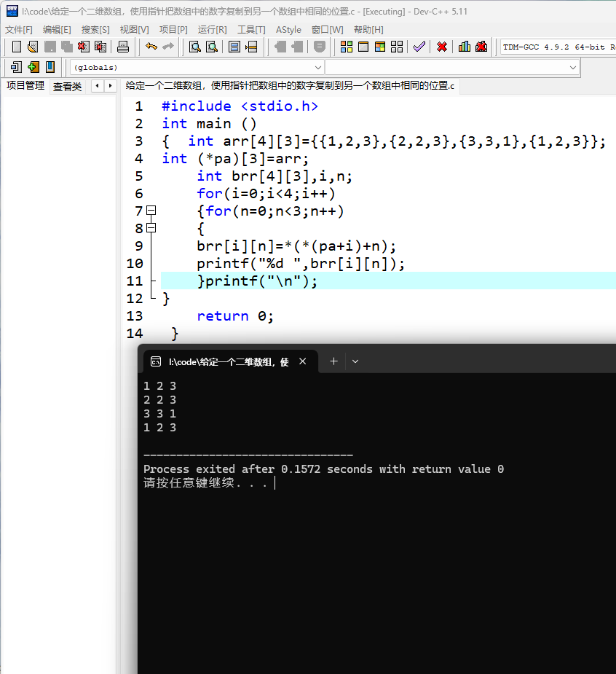This screenshot has width=616, height=674.
Task: Open the Profile analysis chart icon
Action: [x=465, y=47]
